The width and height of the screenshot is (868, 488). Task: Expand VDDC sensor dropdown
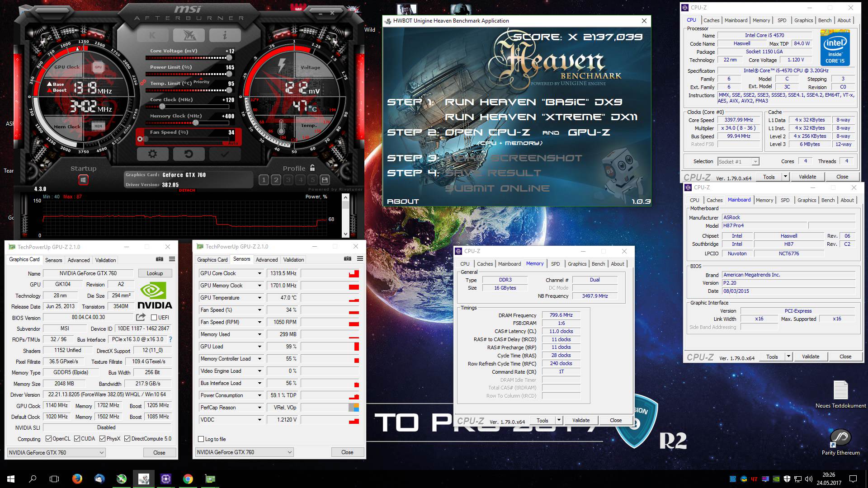[x=259, y=420]
